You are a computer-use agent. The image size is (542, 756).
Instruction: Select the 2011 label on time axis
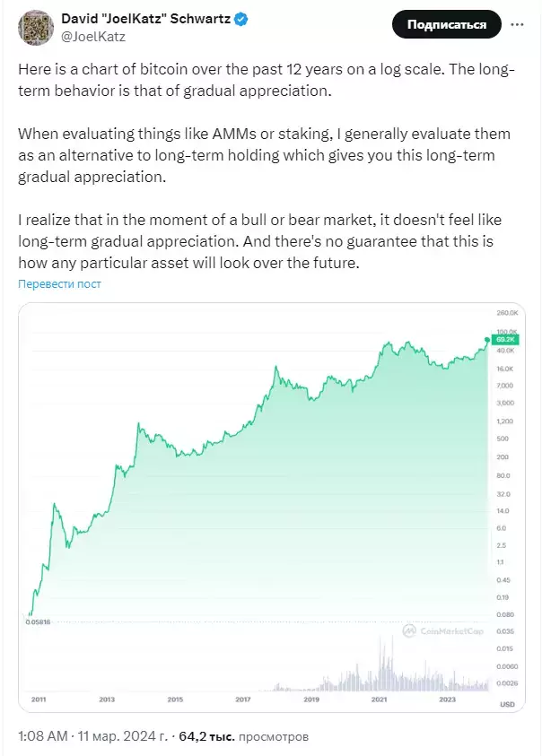(x=39, y=699)
